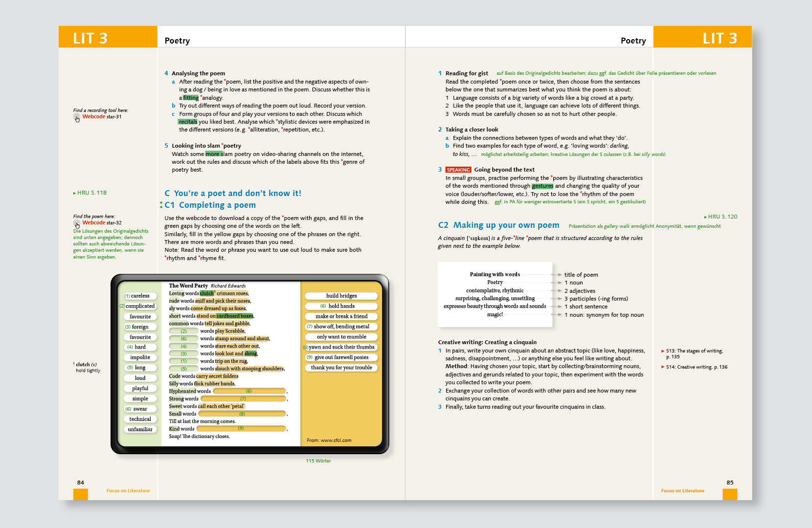Click the 'Painting with words' cinquain example card

click(495, 295)
